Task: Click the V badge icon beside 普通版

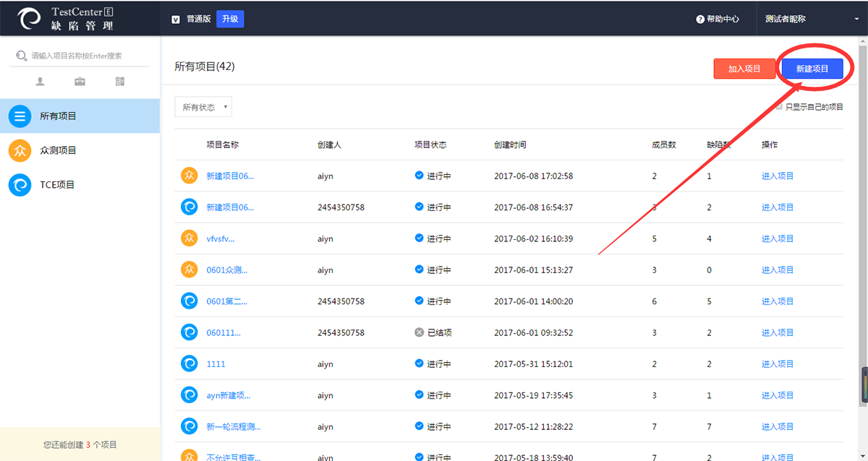Action: pyautogui.click(x=176, y=20)
